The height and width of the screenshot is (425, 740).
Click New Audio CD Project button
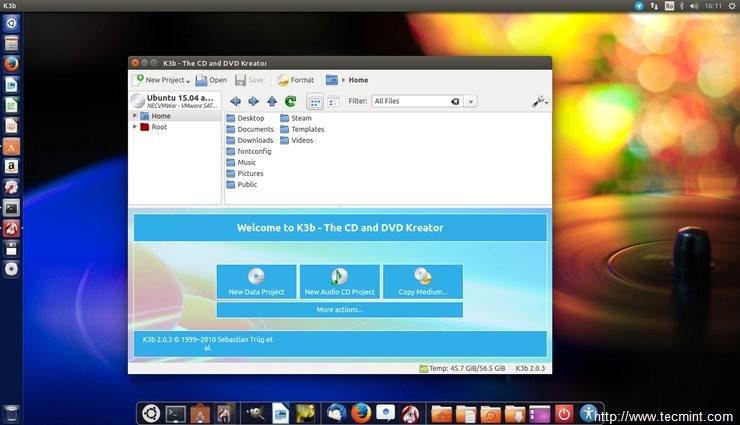click(x=340, y=281)
